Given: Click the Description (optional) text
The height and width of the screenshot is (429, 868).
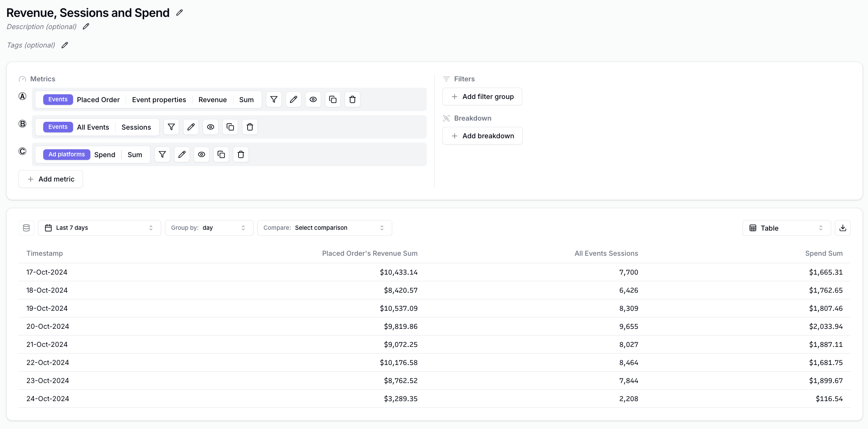Looking at the screenshot, I should (42, 27).
